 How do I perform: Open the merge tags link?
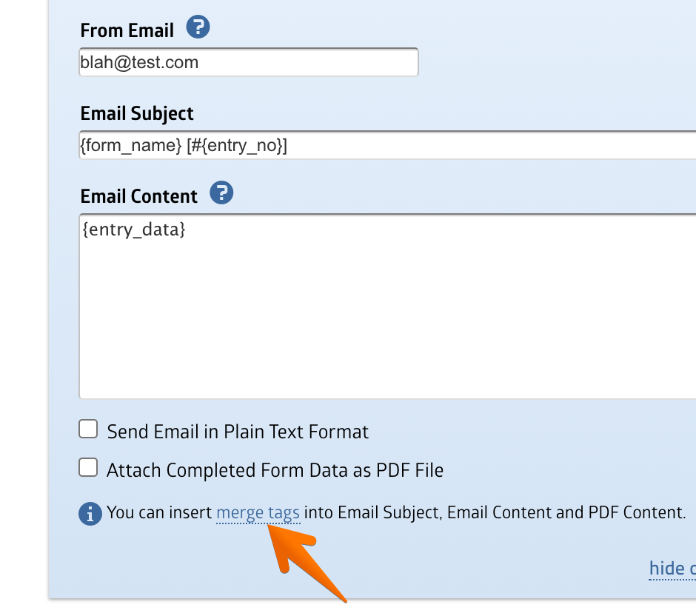pyautogui.click(x=258, y=512)
